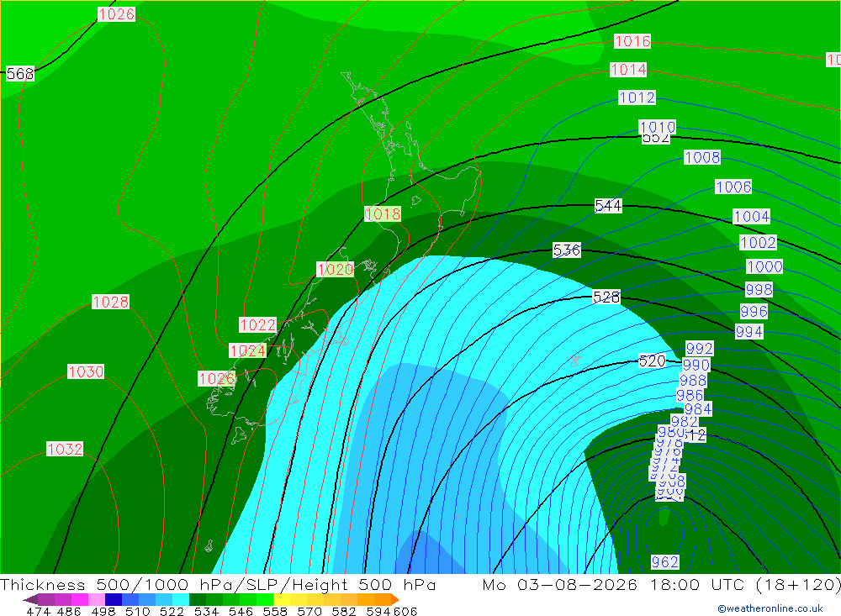Click the '1032' isobar label

pyautogui.click(x=65, y=449)
